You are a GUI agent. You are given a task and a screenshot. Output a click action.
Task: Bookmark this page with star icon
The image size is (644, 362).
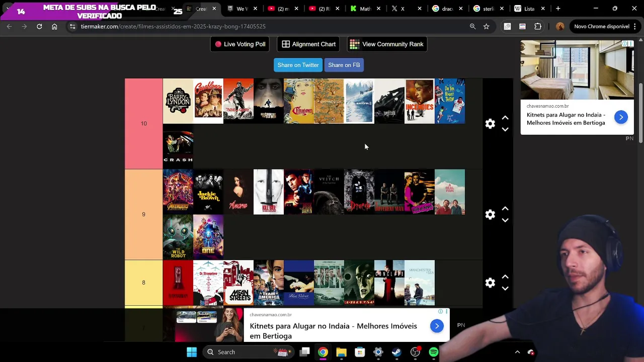click(x=486, y=26)
